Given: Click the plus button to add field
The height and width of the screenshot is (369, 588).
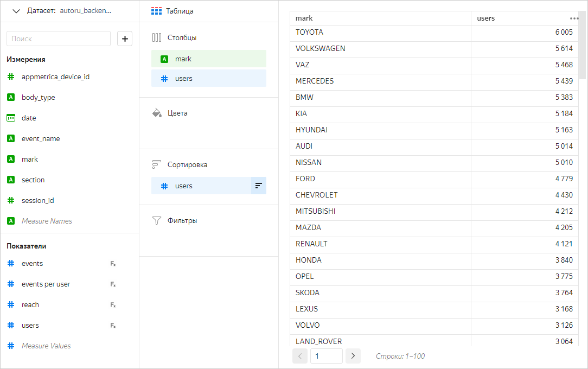Looking at the screenshot, I should coord(125,39).
